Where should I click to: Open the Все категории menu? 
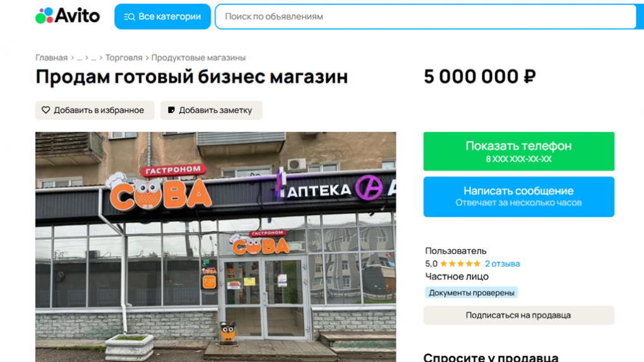pyautogui.click(x=163, y=16)
